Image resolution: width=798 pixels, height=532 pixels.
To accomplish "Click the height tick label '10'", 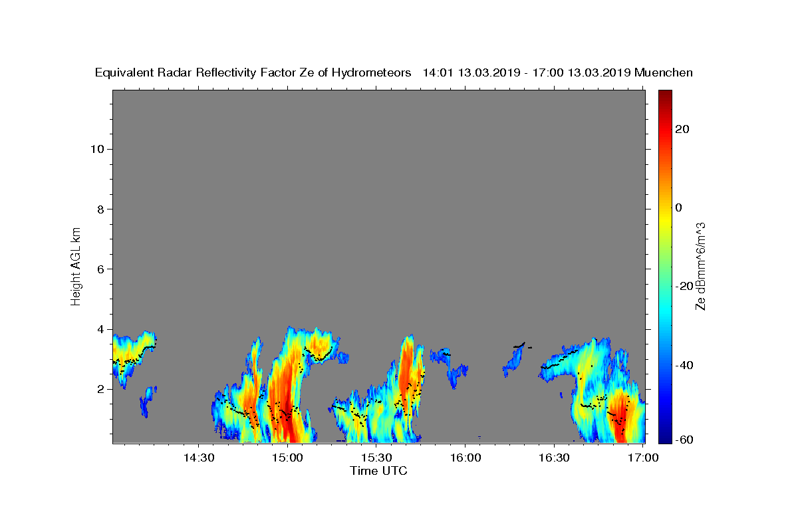I will tap(96, 149).
